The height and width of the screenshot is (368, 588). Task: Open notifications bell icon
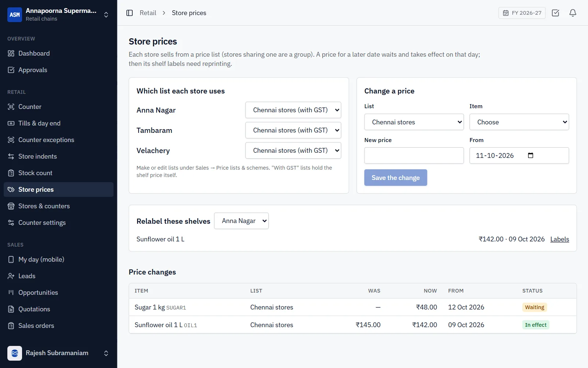[573, 13]
